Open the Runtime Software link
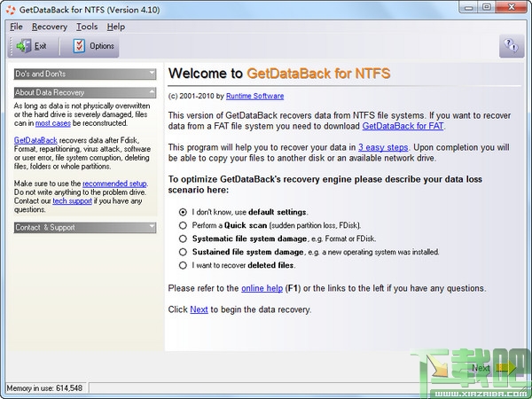Screen dimensions: 532x399 click(x=254, y=96)
